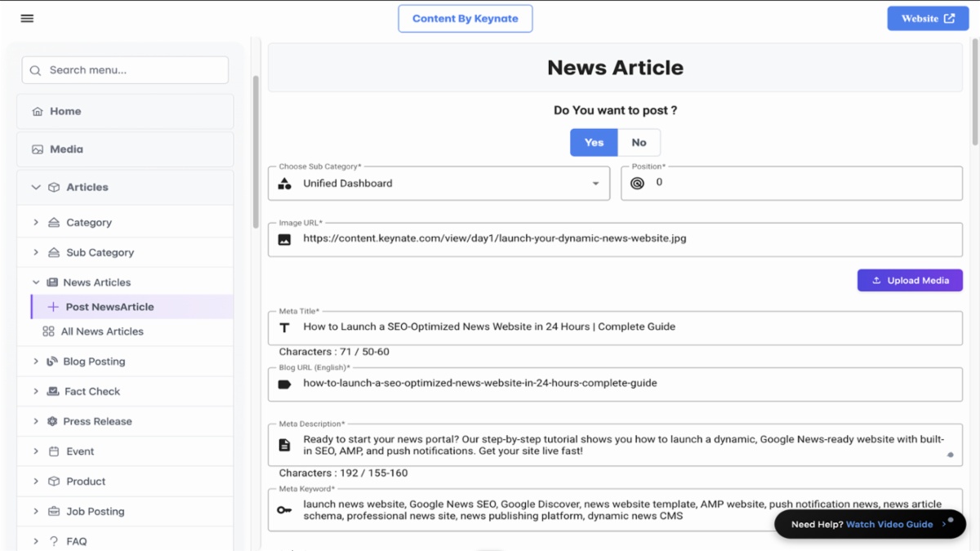Image resolution: width=980 pixels, height=551 pixels.
Task: Expand the Press Release section
Action: (35, 421)
